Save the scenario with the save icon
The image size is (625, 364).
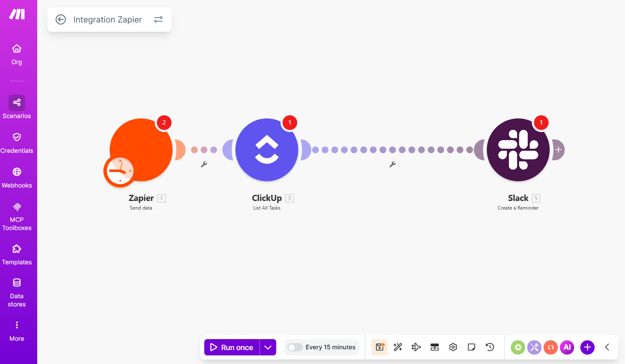click(379, 347)
